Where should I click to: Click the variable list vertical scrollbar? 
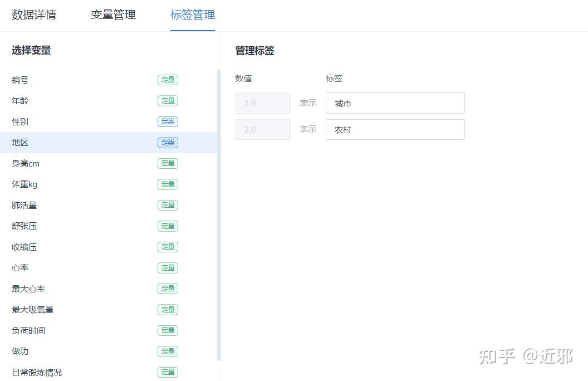click(219, 214)
